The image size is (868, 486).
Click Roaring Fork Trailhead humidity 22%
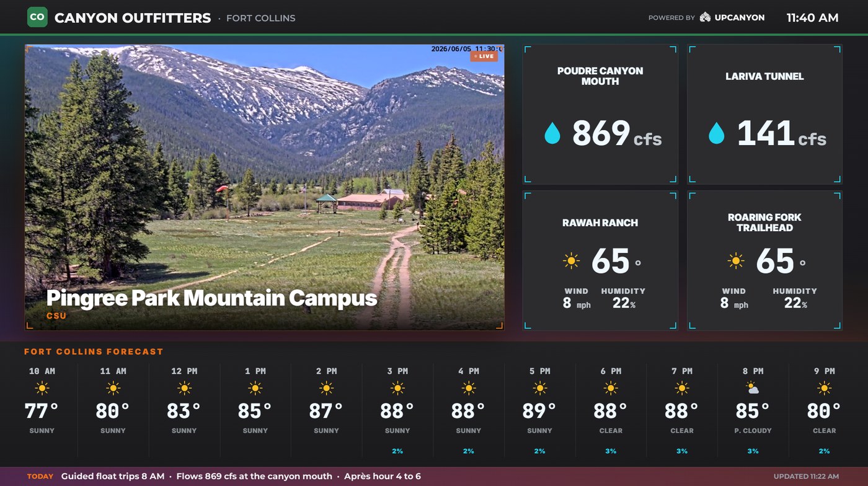795,303
